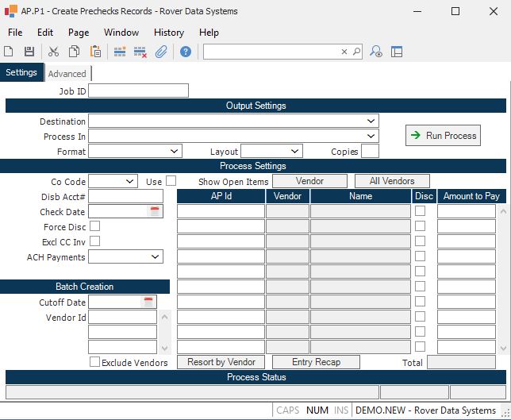The image size is (511, 420).
Task: Check the Exclude Vendors checkbox
Action: tap(95, 362)
